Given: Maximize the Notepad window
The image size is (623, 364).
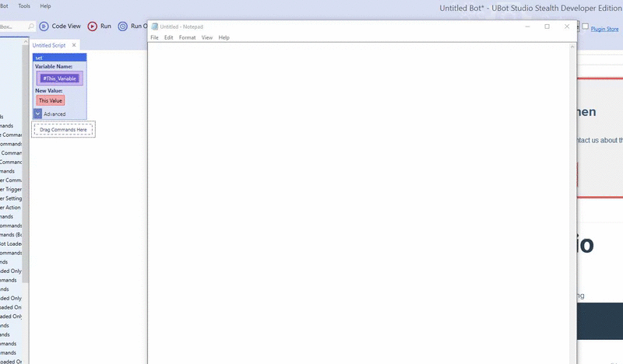Looking at the screenshot, I should 547,26.
